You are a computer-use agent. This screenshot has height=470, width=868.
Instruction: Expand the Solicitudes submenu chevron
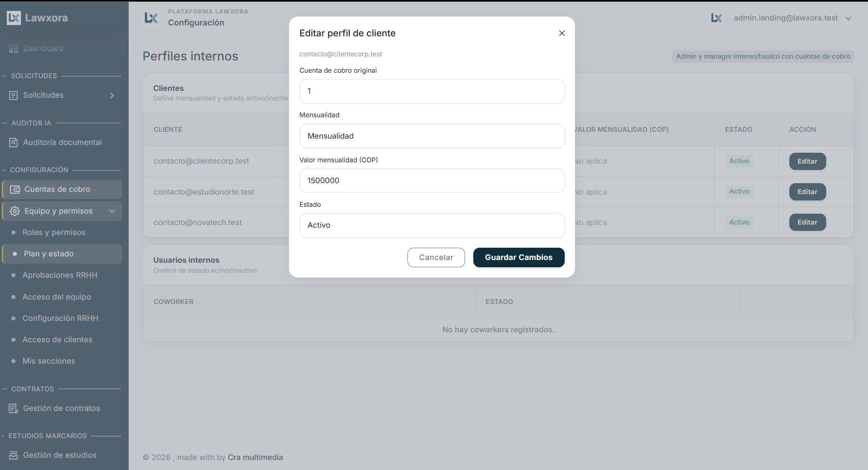click(x=112, y=95)
